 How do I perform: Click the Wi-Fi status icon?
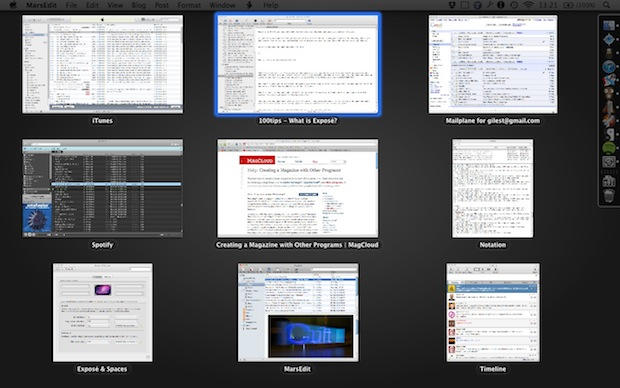coord(528,5)
